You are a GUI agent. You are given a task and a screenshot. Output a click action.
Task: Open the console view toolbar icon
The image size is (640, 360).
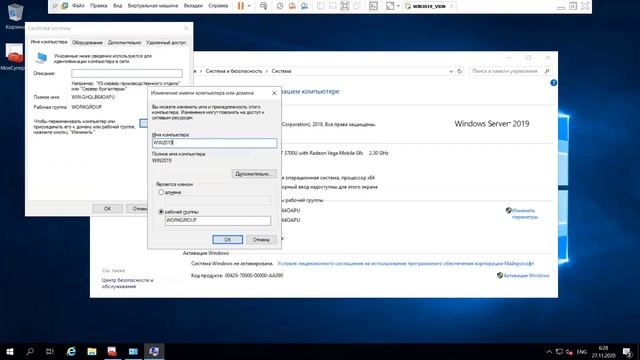tap(373, 6)
